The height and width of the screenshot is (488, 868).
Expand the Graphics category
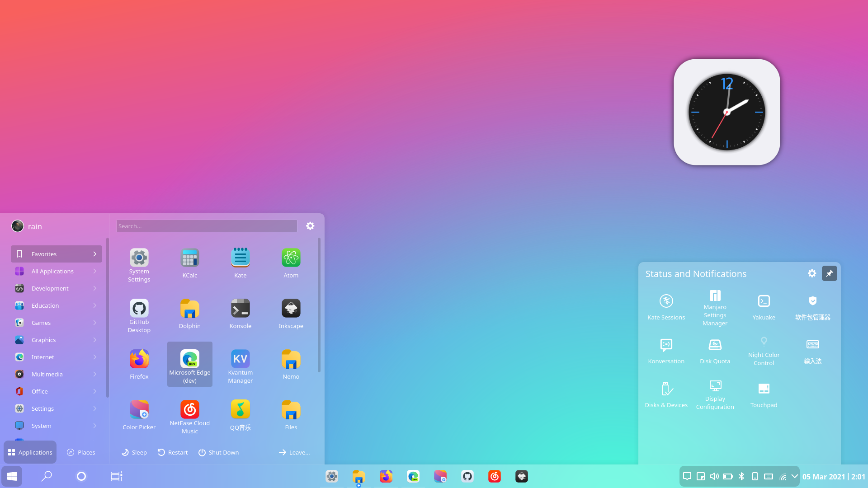[57, 340]
